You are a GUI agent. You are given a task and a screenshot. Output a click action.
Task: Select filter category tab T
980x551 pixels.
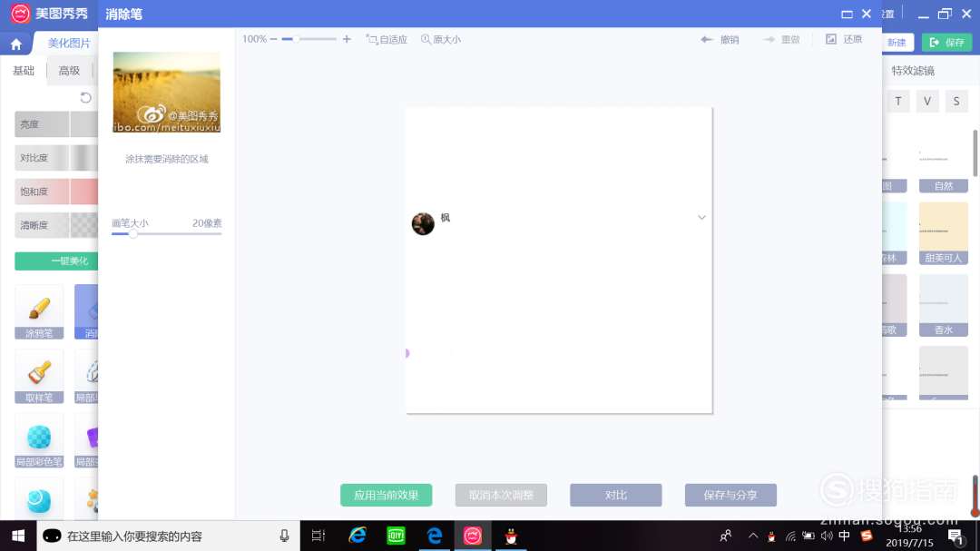click(898, 102)
